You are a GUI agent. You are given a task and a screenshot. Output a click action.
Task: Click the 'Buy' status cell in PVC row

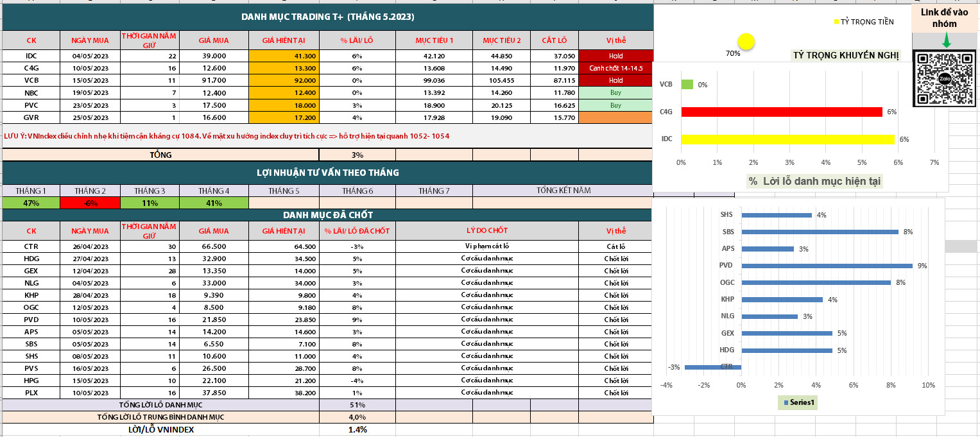615,105
